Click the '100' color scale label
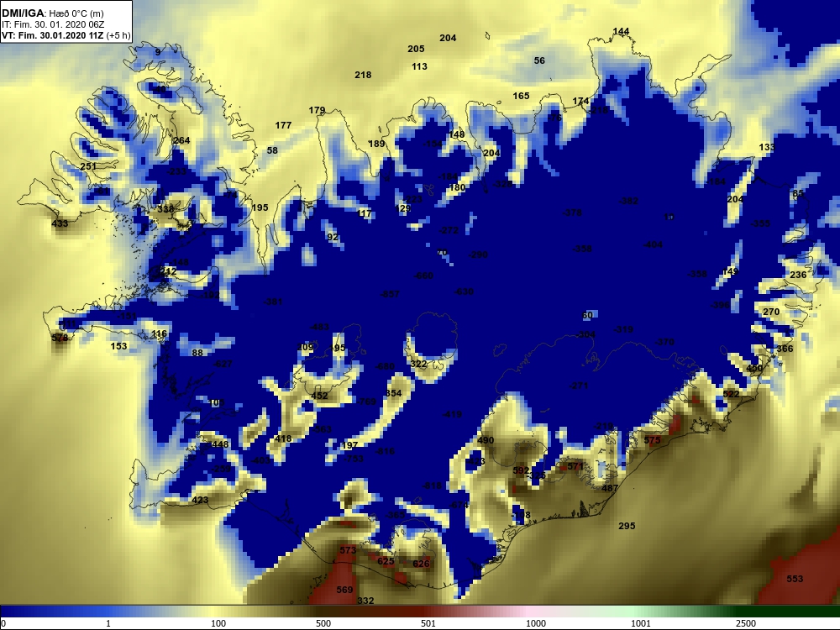 218,623
